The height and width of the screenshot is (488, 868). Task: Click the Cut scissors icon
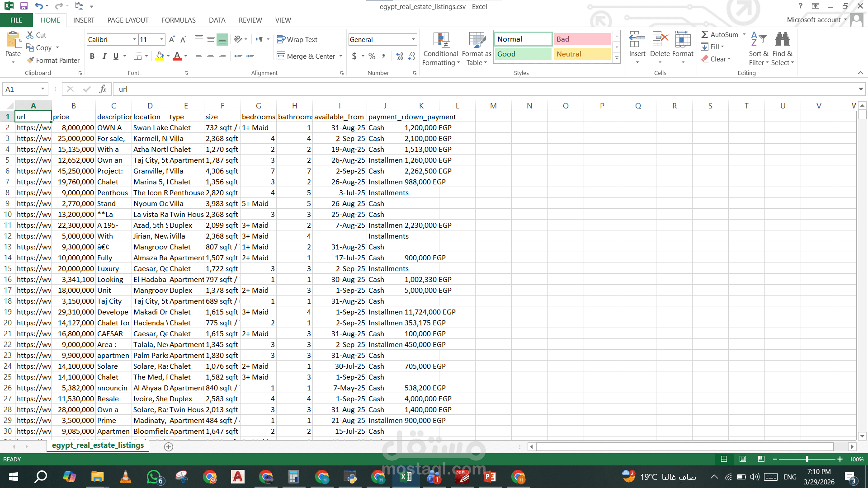(x=30, y=35)
